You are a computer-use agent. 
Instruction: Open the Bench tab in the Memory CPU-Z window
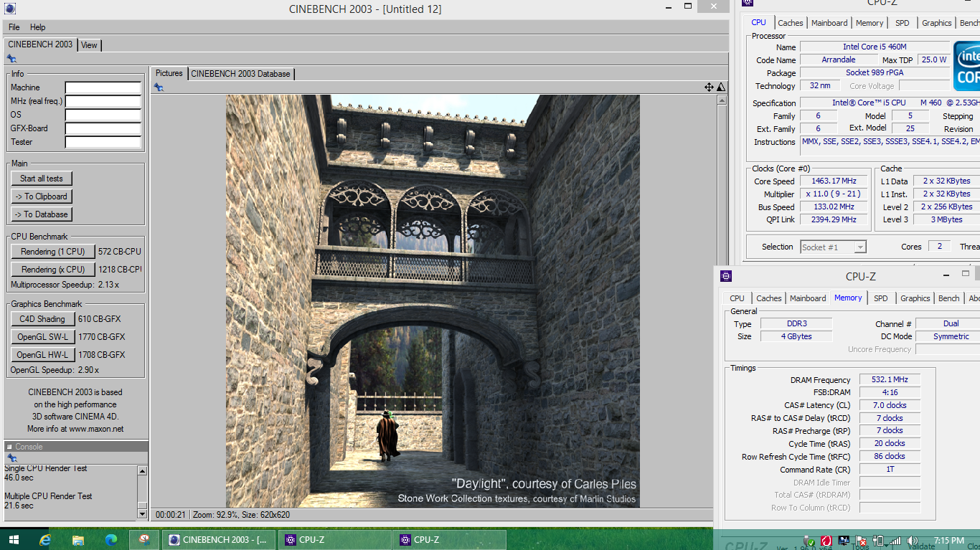point(948,298)
